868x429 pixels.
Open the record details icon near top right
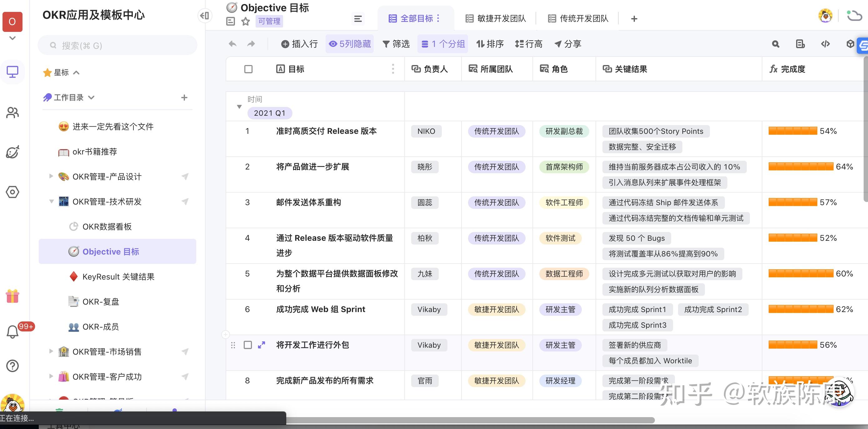[x=800, y=44]
